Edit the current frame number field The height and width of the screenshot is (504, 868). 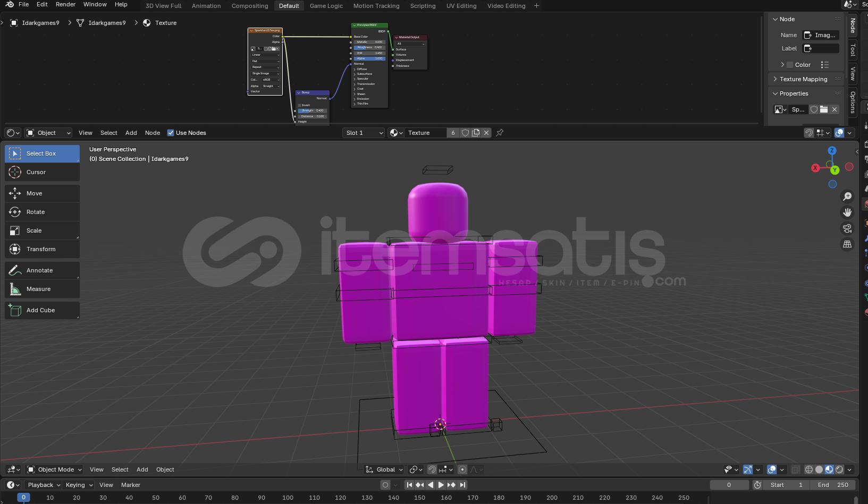729,485
